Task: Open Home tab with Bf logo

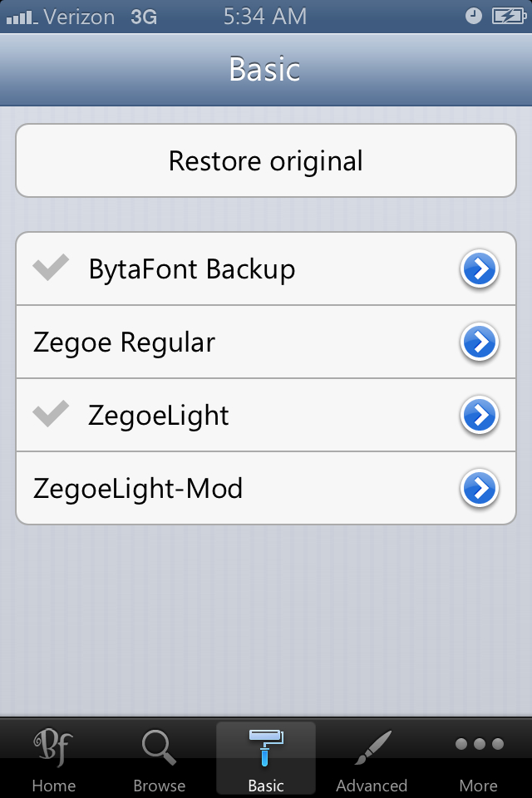Action: pos(53,748)
